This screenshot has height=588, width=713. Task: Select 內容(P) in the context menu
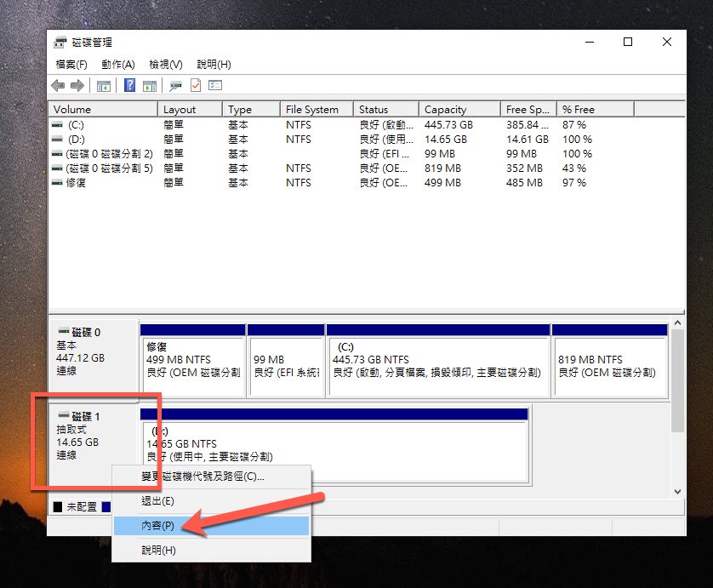[158, 526]
